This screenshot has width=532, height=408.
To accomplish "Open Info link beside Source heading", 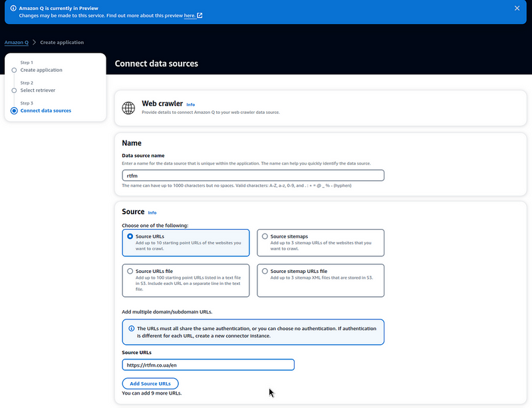I will [x=152, y=212].
